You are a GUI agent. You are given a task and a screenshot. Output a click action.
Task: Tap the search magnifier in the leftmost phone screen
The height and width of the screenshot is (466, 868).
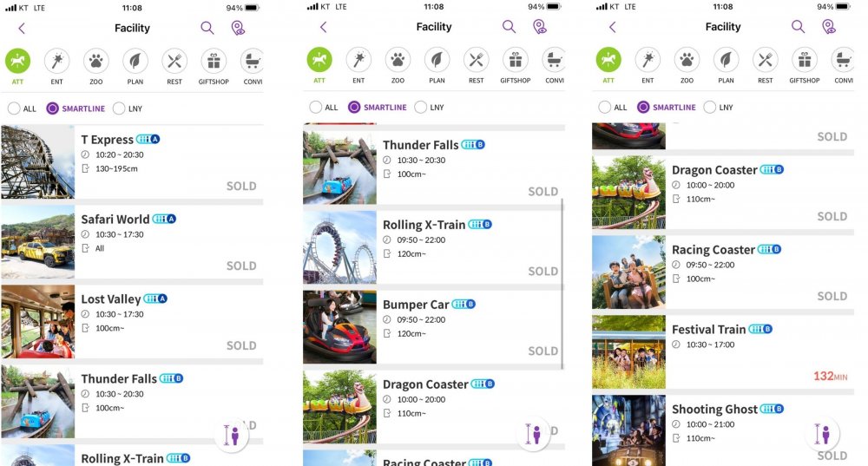207,28
